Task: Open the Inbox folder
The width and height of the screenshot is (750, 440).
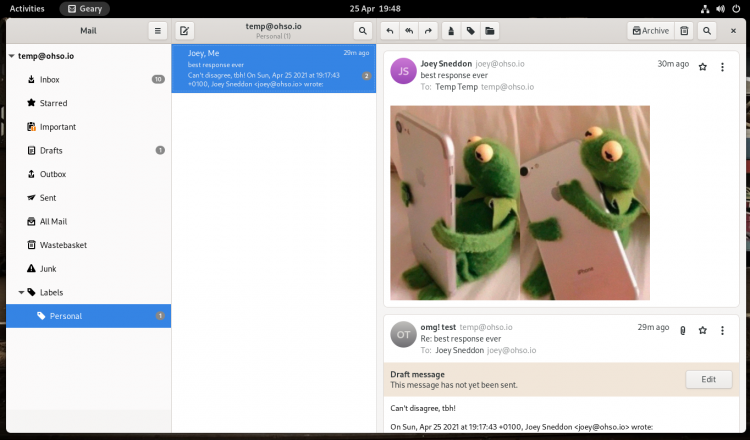Action: coord(88,79)
